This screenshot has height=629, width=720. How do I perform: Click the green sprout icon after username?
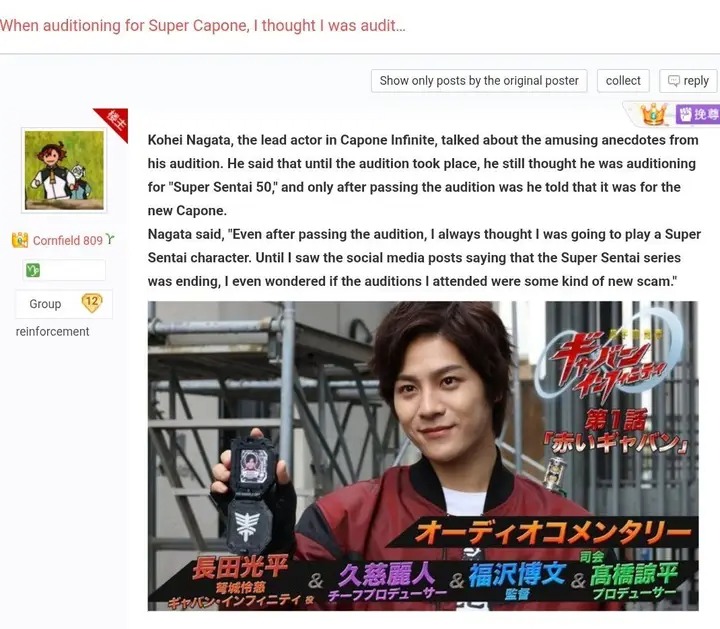(x=110, y=239)
